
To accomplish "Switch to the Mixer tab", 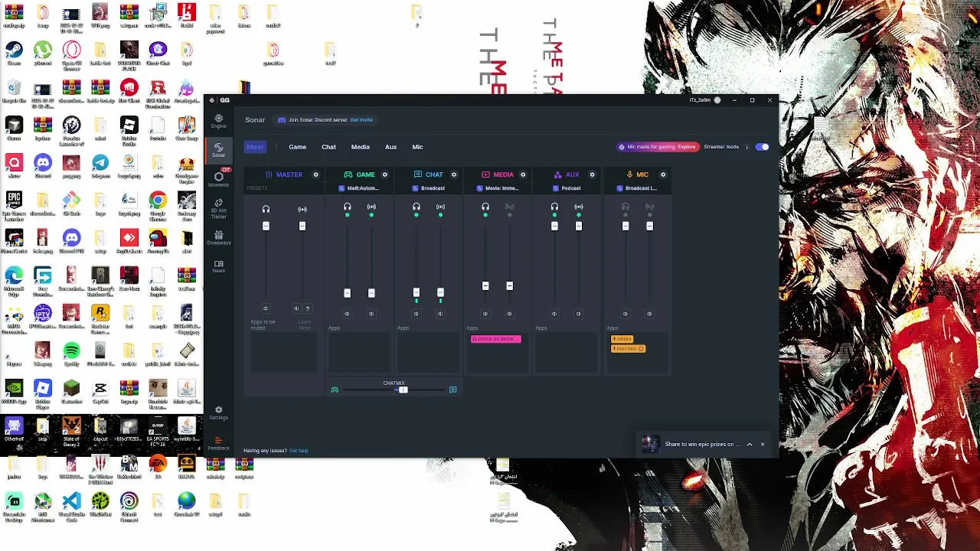I will pyautogui.click(x=255, y=147).
